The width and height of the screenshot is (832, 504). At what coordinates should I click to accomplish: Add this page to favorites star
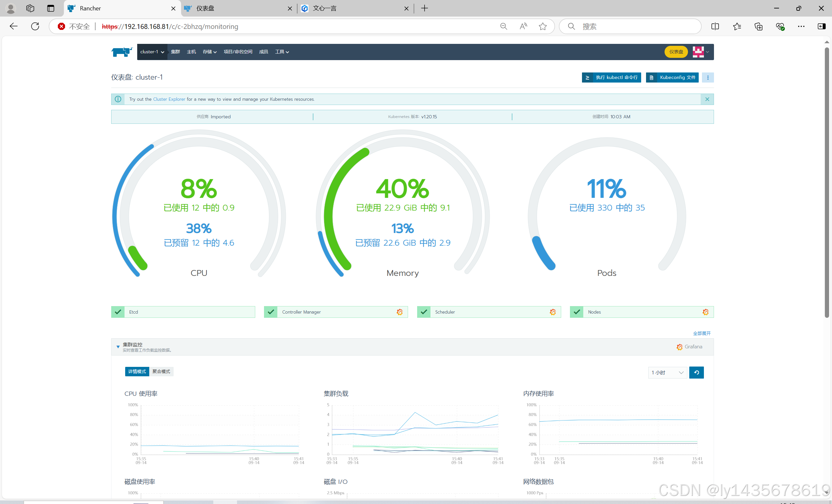[x=543, y=26]
